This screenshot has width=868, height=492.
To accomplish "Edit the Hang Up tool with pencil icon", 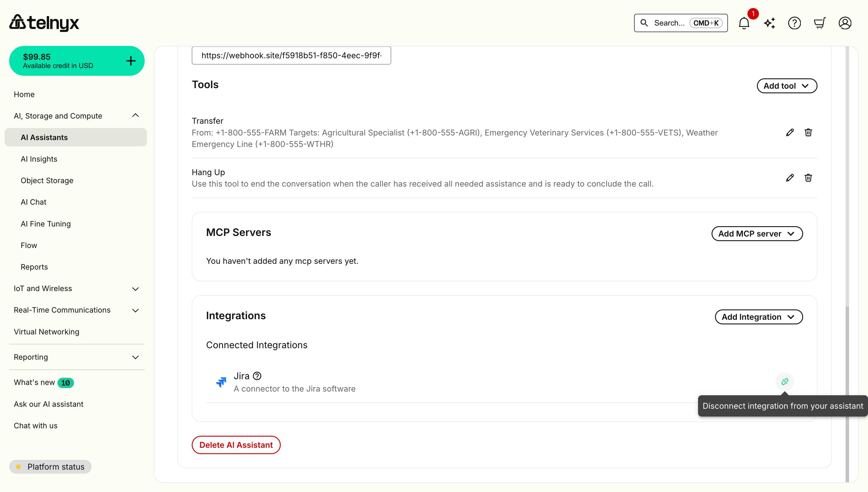I will (x=790, y=178).
